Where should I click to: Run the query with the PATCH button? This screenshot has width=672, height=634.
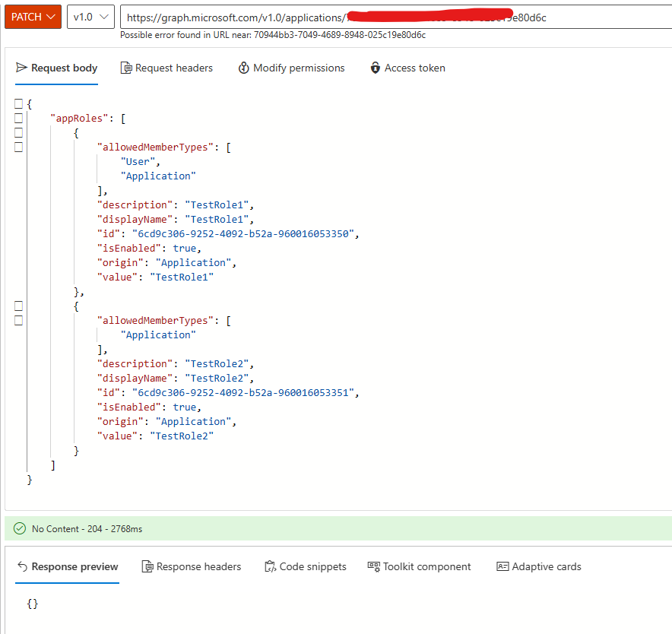tap(27, 15)
